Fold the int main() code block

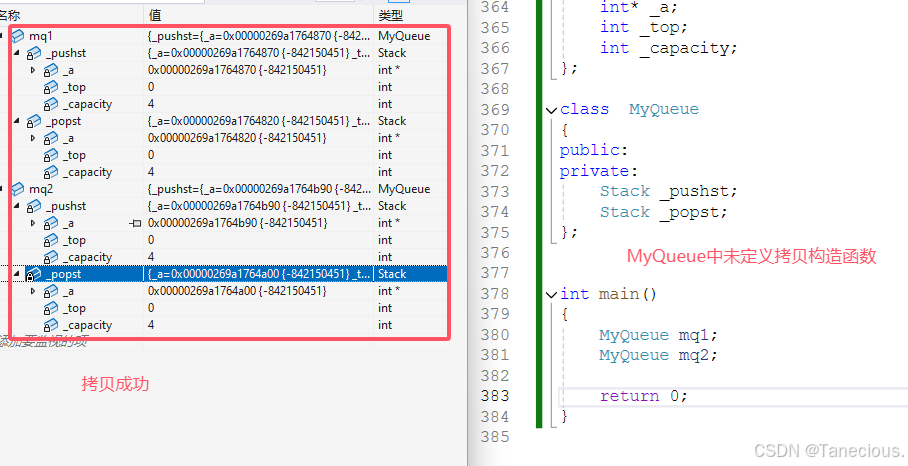click(x=551, y=295)
